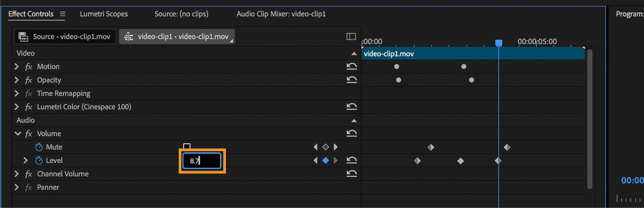Reset the Motion effect
The width and height of the screenshot is (644, 208).
tap(352, 66)
